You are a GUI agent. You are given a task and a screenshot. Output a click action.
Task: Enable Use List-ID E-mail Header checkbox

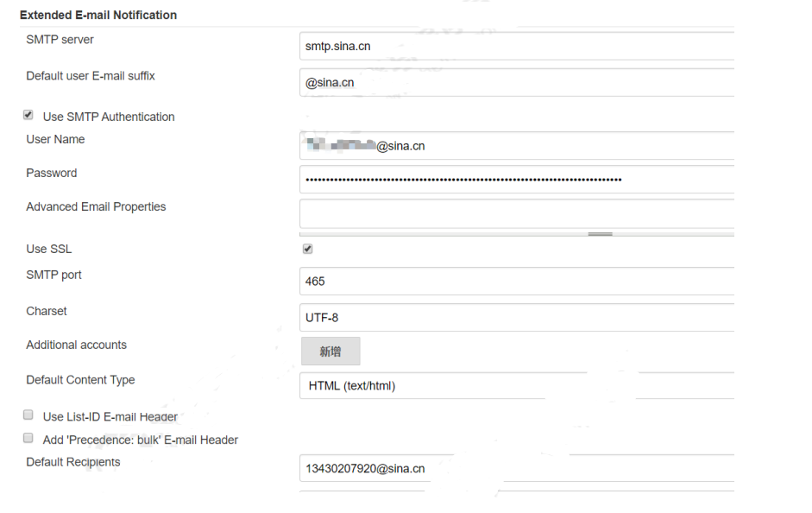point(28,415)
